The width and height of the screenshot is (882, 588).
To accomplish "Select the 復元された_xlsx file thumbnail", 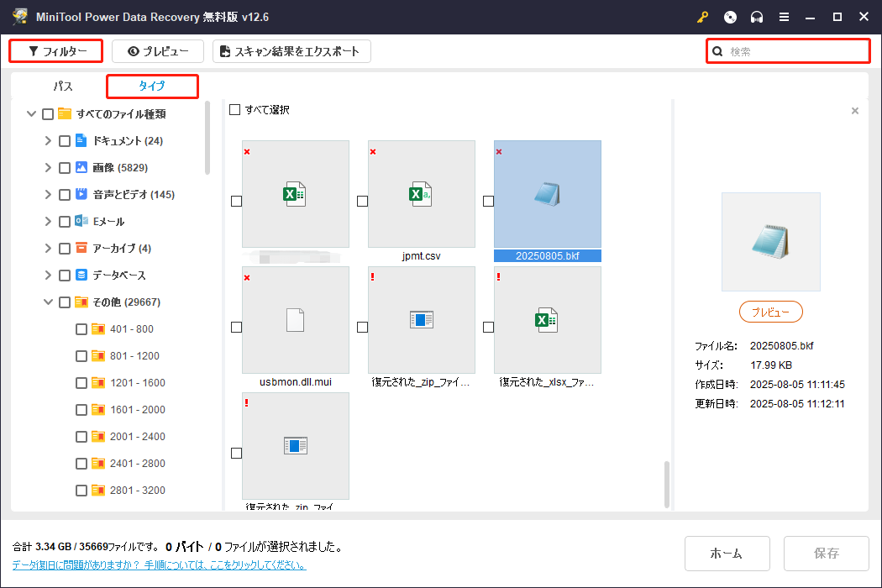I will [548, 320].
